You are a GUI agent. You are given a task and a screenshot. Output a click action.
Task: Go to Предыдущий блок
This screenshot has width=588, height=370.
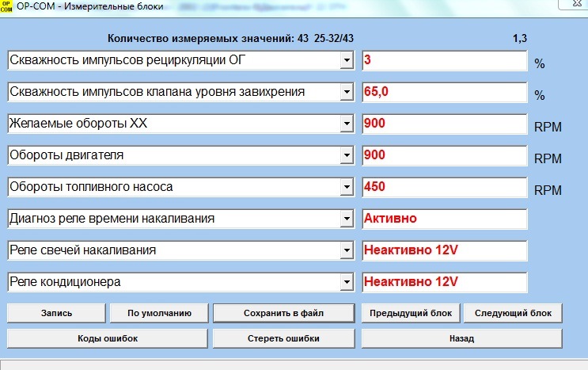point(411,313)
